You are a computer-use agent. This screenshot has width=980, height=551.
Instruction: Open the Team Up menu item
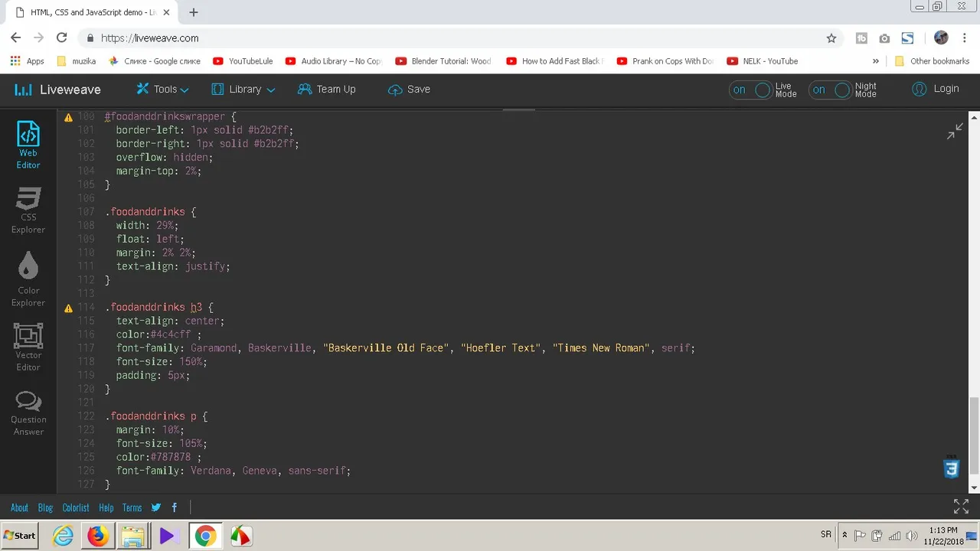pyautogui.click(x=327, y=90)
